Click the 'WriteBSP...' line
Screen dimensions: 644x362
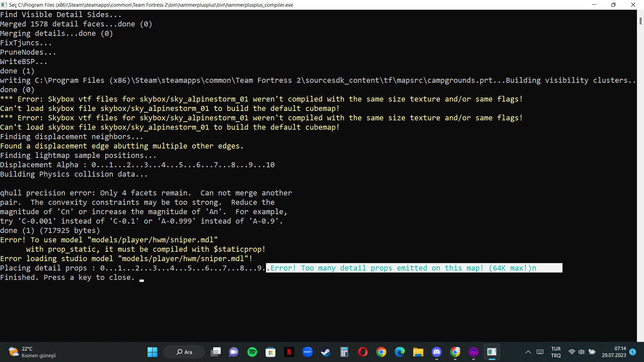point(24,62)
